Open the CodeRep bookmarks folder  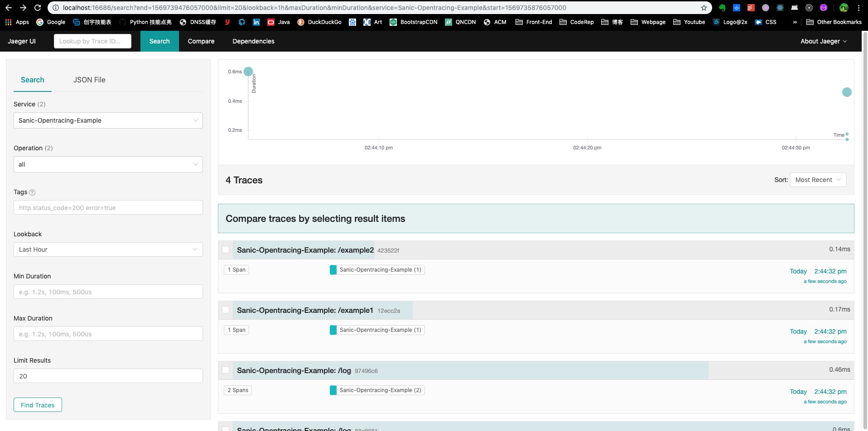pos(577,22)
